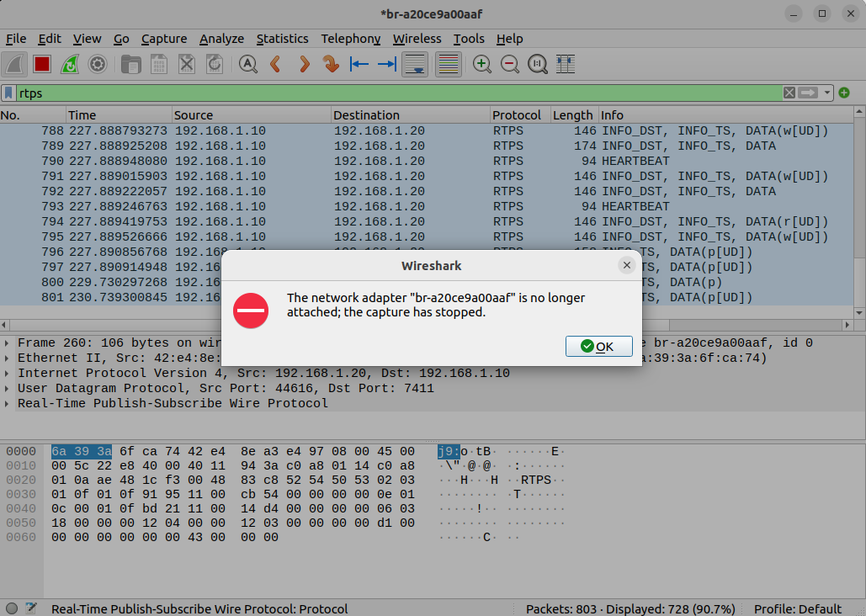Clear the rtps display filter
This screenshot has height=616, width=866.
coord(789,93)
